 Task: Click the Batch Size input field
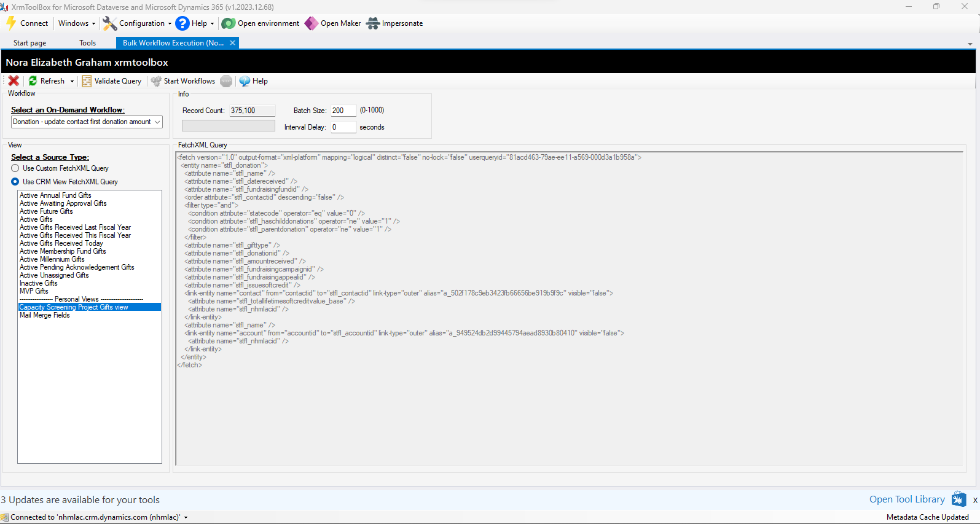(x=343, y=111)
